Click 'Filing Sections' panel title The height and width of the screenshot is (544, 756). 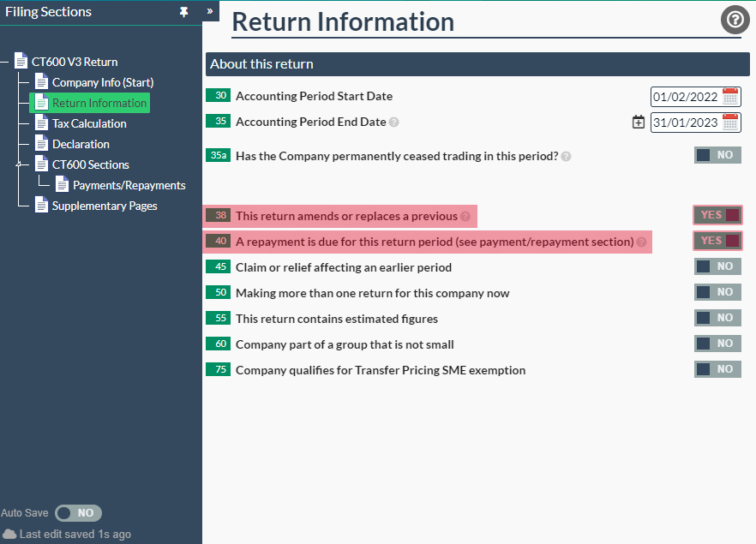pos(48,11)
